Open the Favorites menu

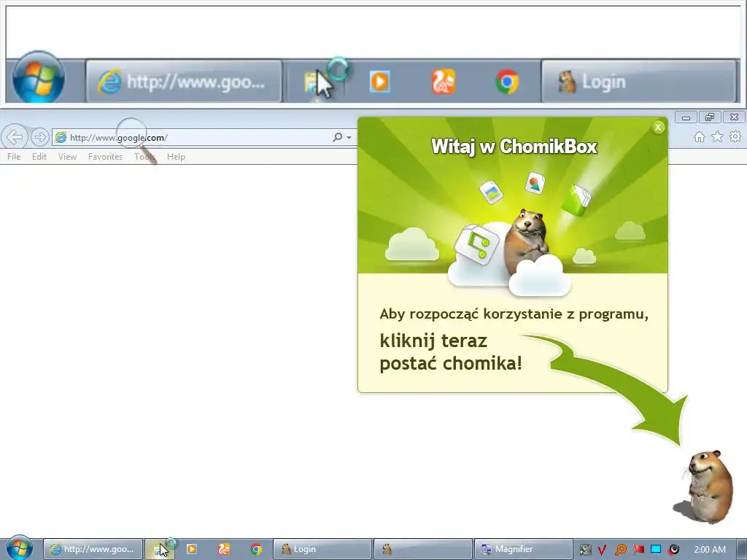105,157
